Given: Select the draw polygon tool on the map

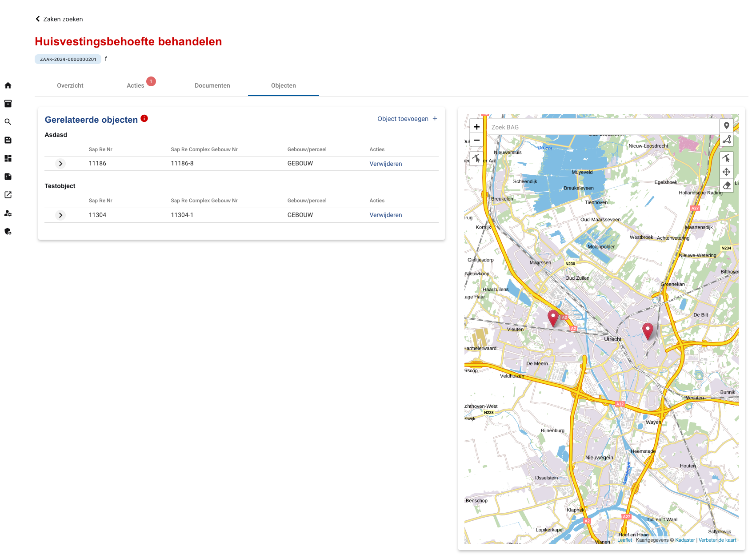Looking at the screenshot, I should tap(726, 140).
